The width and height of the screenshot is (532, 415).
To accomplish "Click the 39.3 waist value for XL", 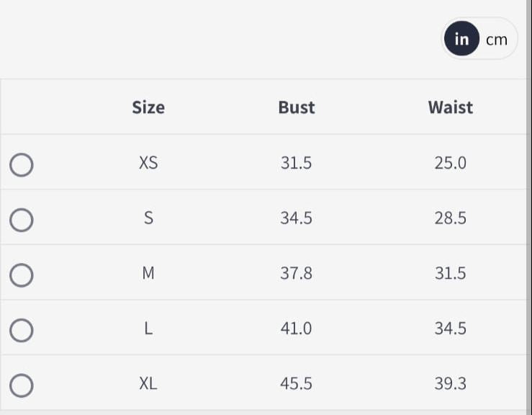I will [x=451, y=383].
